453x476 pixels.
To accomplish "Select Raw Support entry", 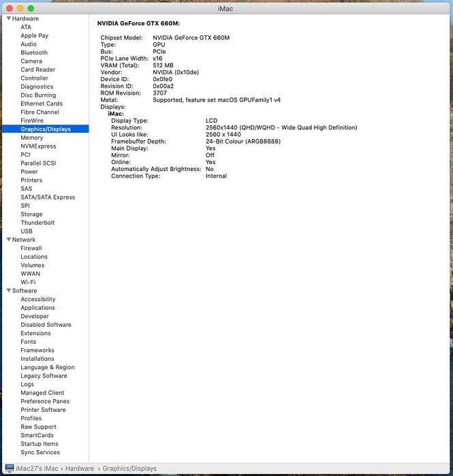I will click(38, 426).
